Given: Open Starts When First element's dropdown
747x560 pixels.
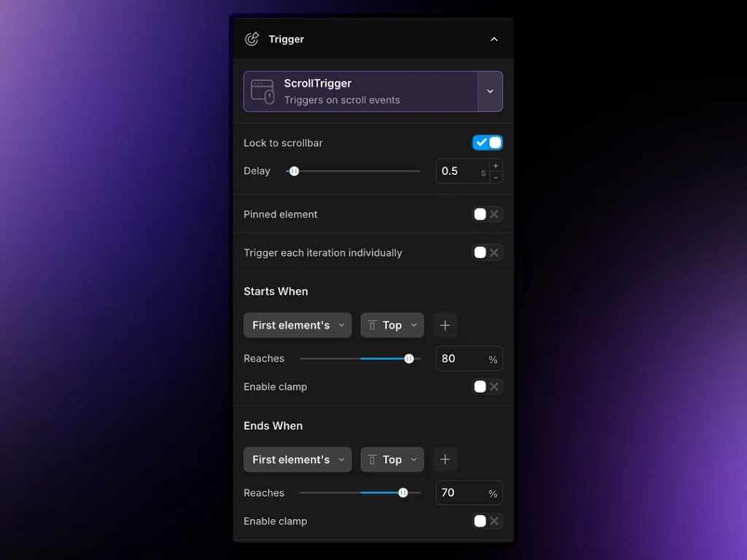Looking at the screenshot, I should point(298,325).
